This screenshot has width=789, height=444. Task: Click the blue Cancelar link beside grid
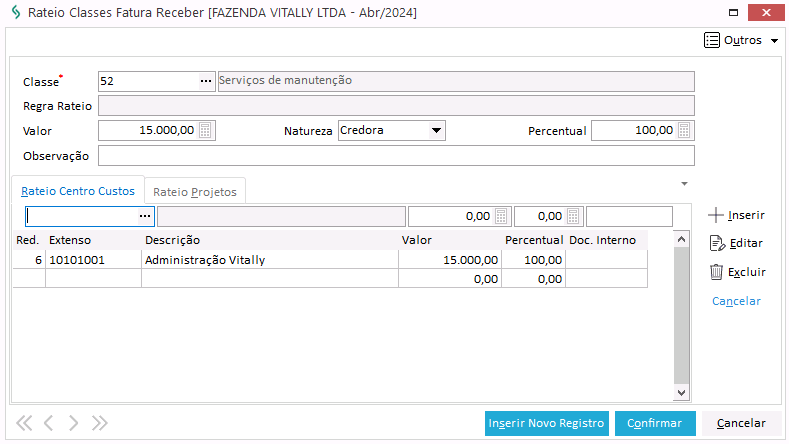pos(736,301)
